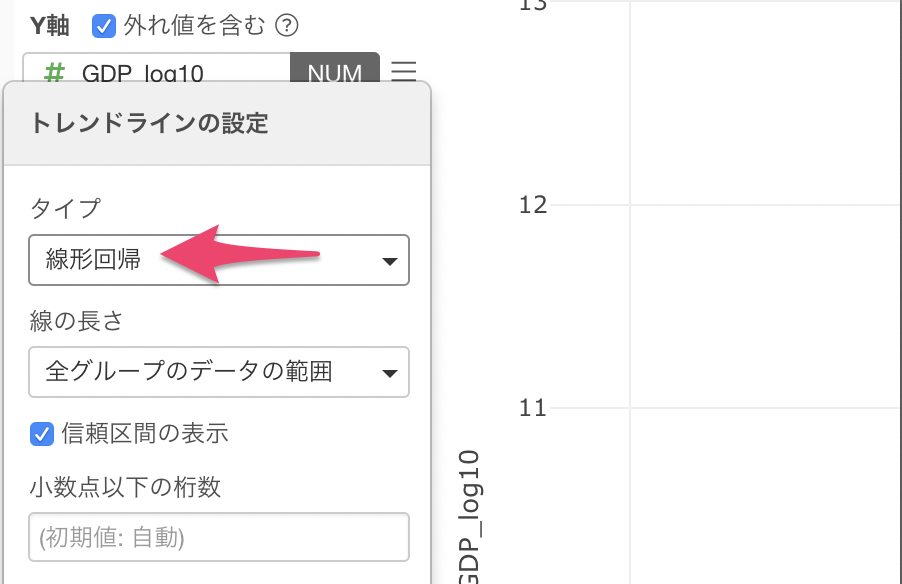
Task: Click the 小数点以下の桁数 input field
Action: pyautogui.click(x=219, y=537)
